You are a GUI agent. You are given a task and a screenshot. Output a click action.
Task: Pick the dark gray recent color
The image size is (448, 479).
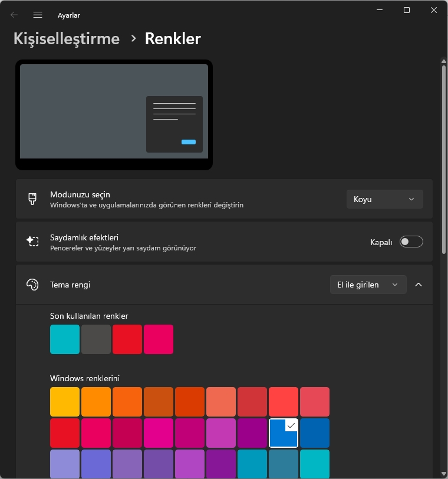coord(96,339)
